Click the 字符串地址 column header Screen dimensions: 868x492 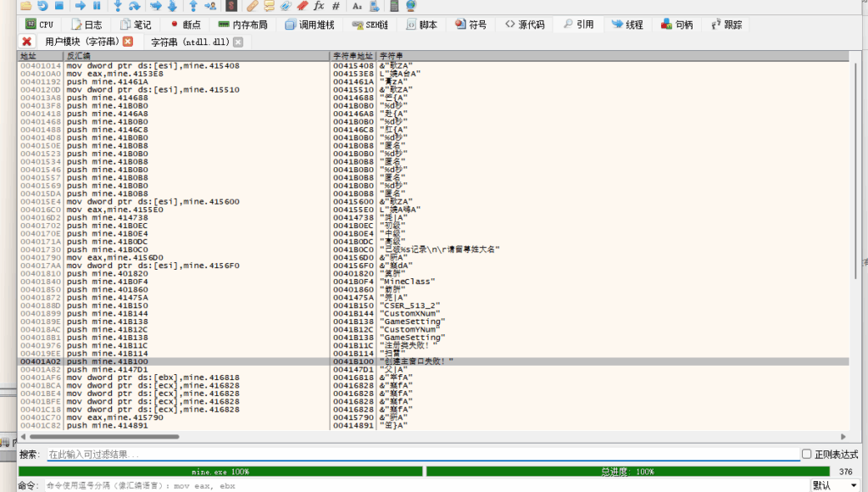pyautogui.click(x=353, y=56)
